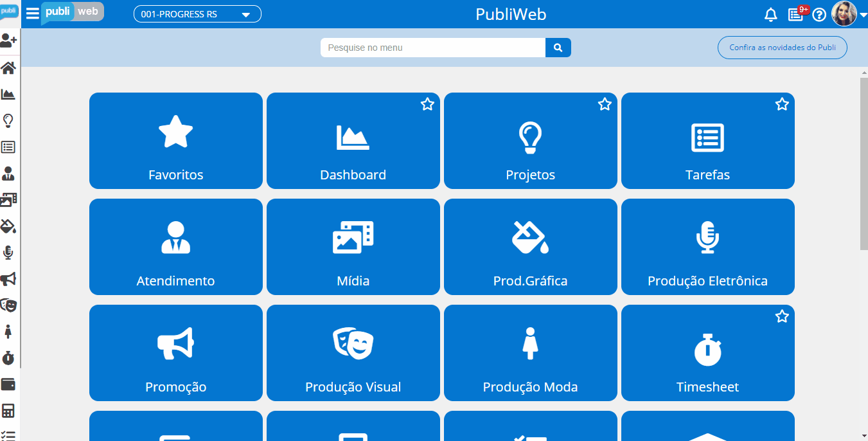The width and height of the screenshot is (868, 441).
Task: Click the add user icon in sidebar
Action: (x=8, y=41)
